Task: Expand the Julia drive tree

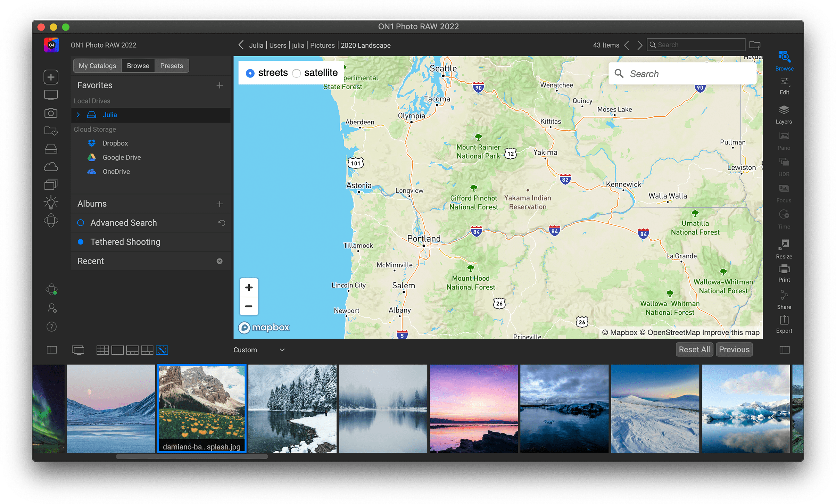Action: (78, 115)
